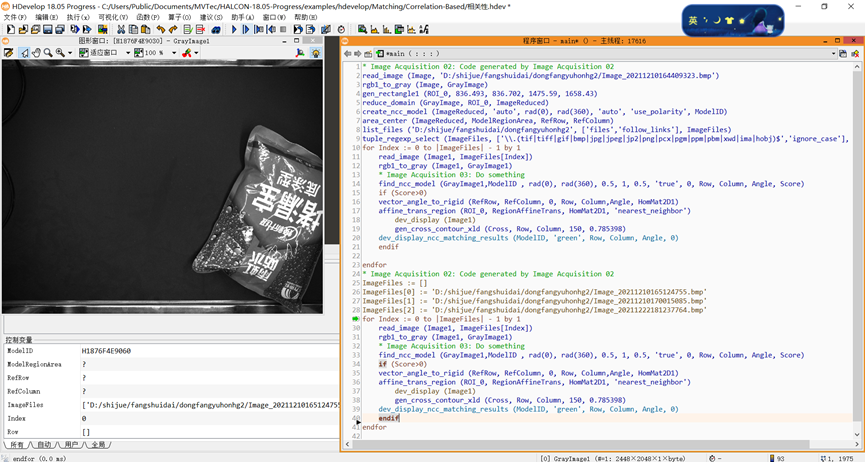Deactivate selected program lines icon

click(200, 29)
